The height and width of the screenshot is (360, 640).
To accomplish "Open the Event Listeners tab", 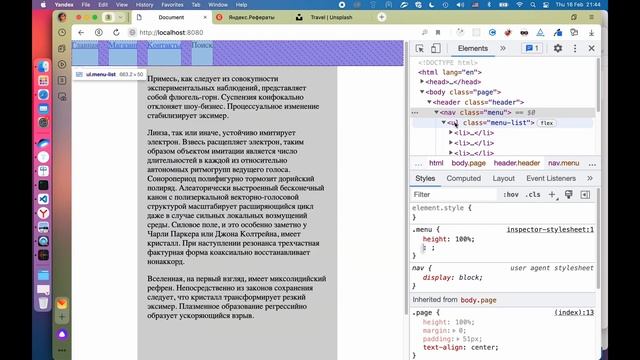I will (x=551, y=178).
